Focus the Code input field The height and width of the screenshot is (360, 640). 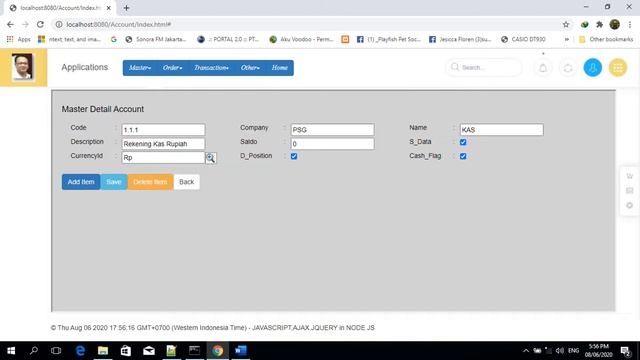tap(163, 130)
